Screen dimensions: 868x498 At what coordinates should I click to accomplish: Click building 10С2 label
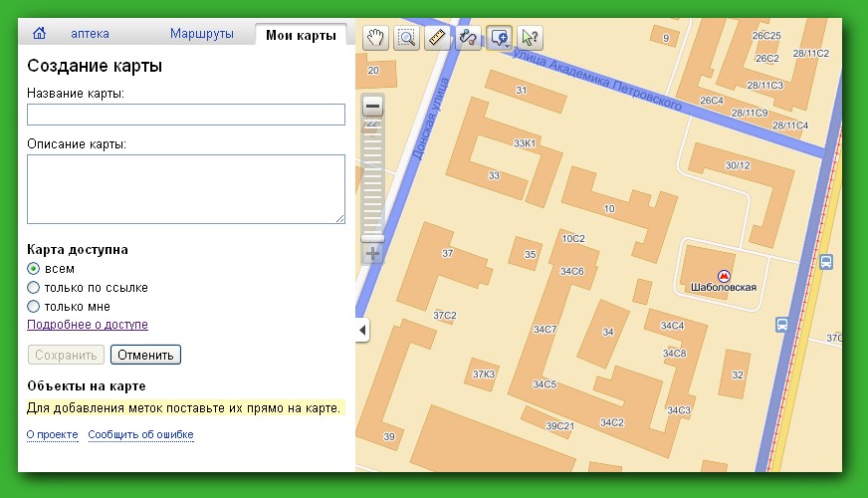coord(573,239)
